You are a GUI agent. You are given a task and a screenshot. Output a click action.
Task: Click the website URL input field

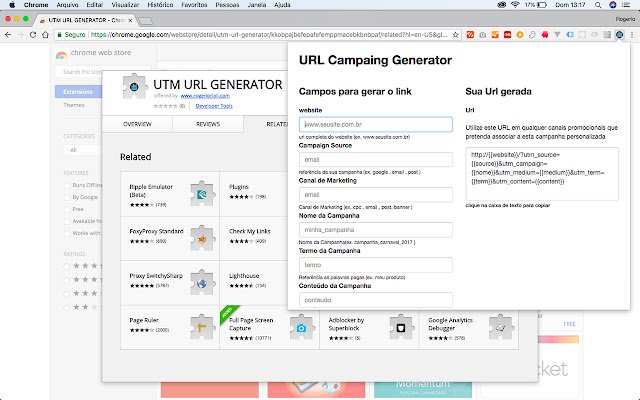(376, 124)
